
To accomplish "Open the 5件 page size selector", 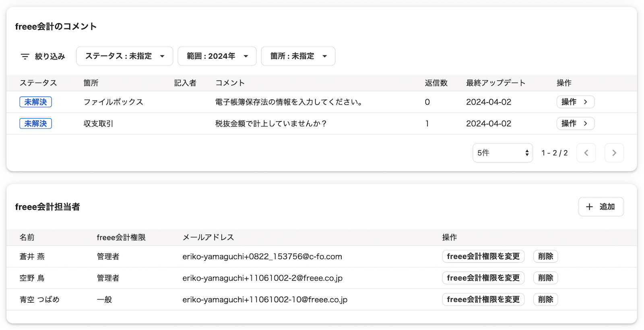I will pos(503,153).
